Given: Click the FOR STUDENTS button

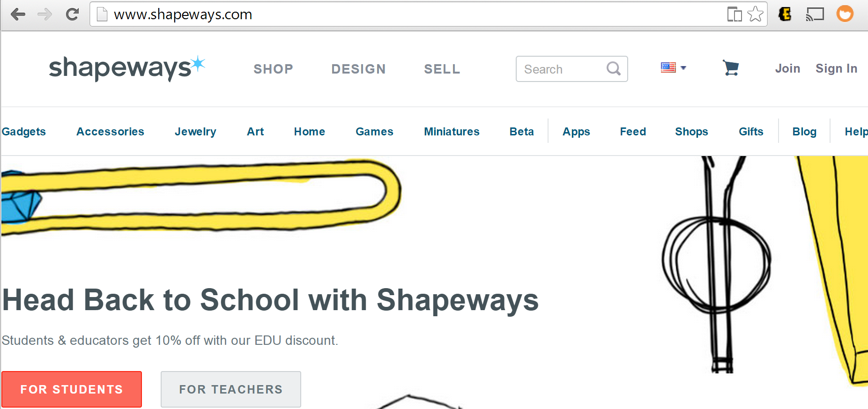Looking at the screenshot, I should click(72, 389).
